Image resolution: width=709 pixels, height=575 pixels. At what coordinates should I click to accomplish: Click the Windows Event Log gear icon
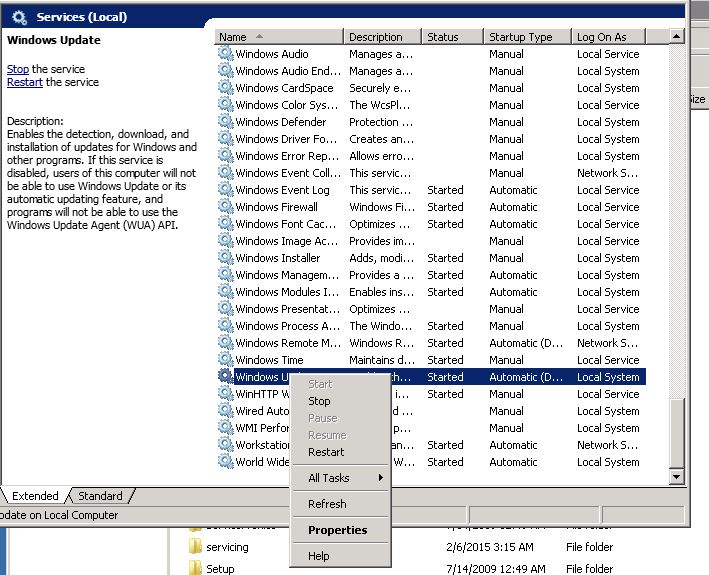tap(225, 189)
